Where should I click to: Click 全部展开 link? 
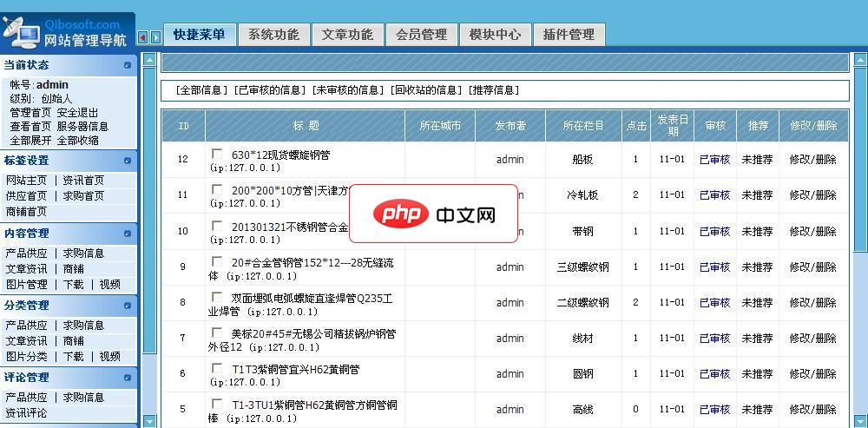(30, 140)
